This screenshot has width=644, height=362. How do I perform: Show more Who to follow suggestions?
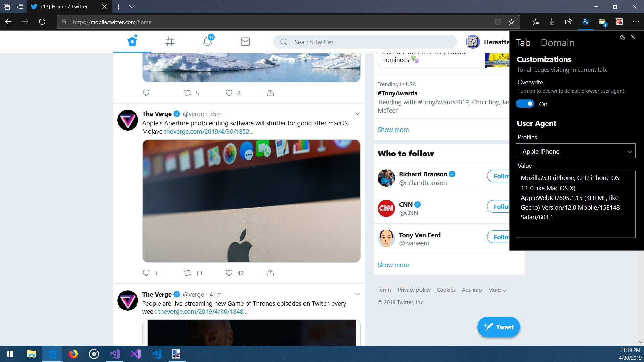[393, 265]
